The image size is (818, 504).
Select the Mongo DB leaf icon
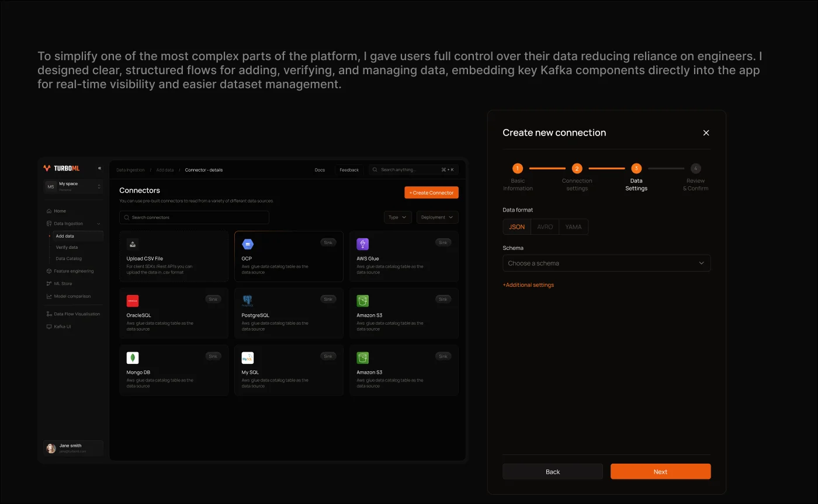coord(133,358)
